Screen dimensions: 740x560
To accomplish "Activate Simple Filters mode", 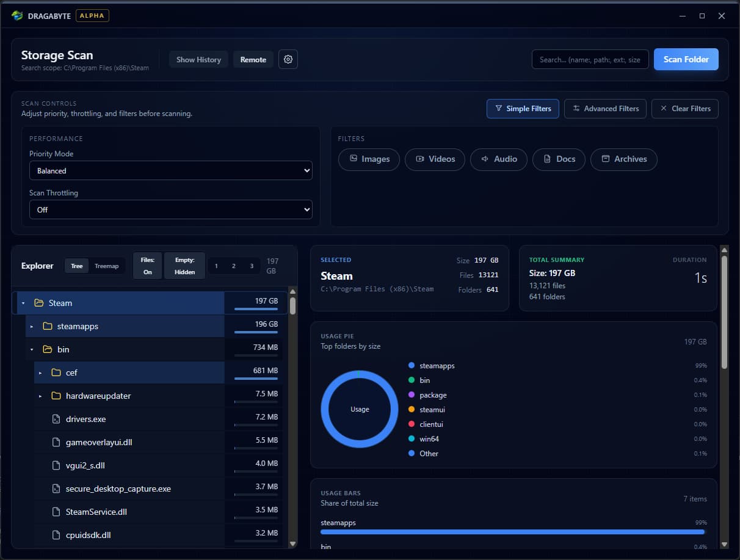I will [x=523, y=109].
